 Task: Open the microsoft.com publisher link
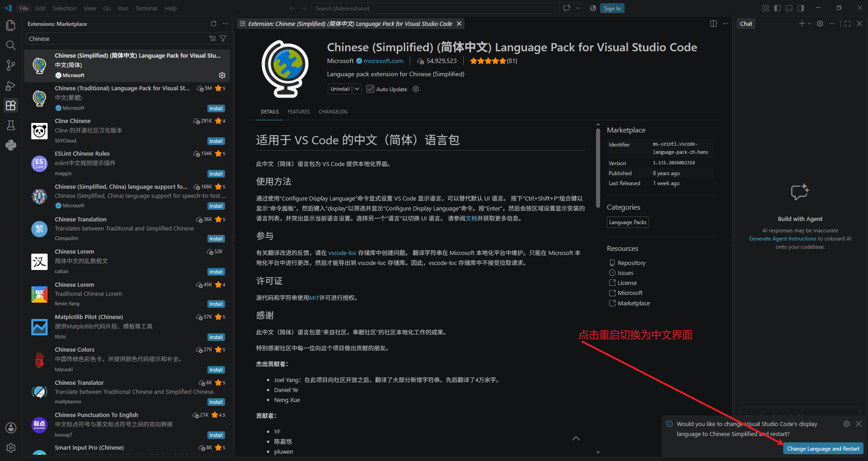[x=383, y=61]
